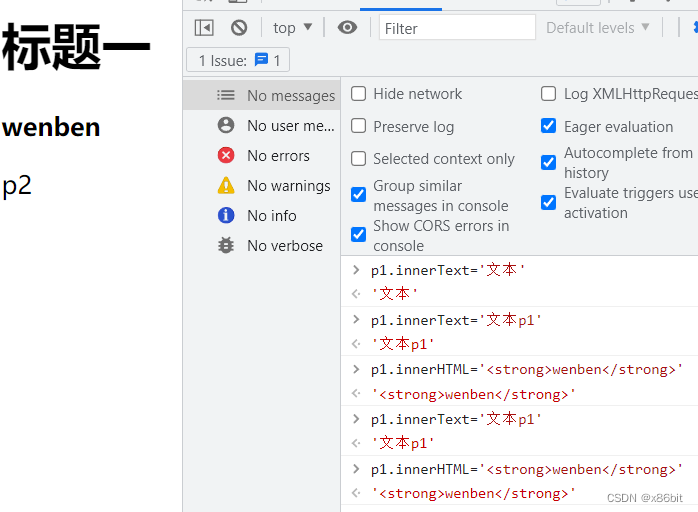Enable Log XMLHttpRequests checkbox
This screenshot has width=698, height=512.
pyautogui.click(x=548, y=94)
